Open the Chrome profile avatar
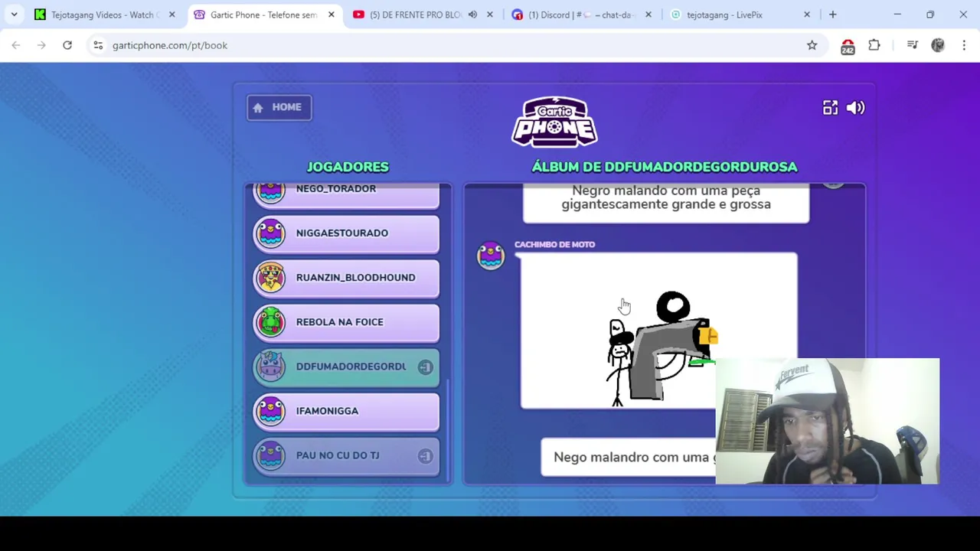The width and height of the screenshot is (980, 551). pyautogui.click(x=938, y=45)
